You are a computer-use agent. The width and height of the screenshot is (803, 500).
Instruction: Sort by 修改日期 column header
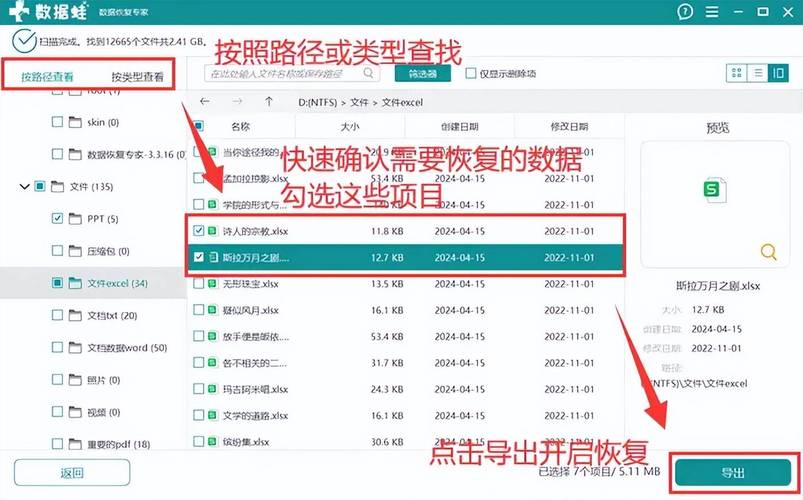point(569,127)
